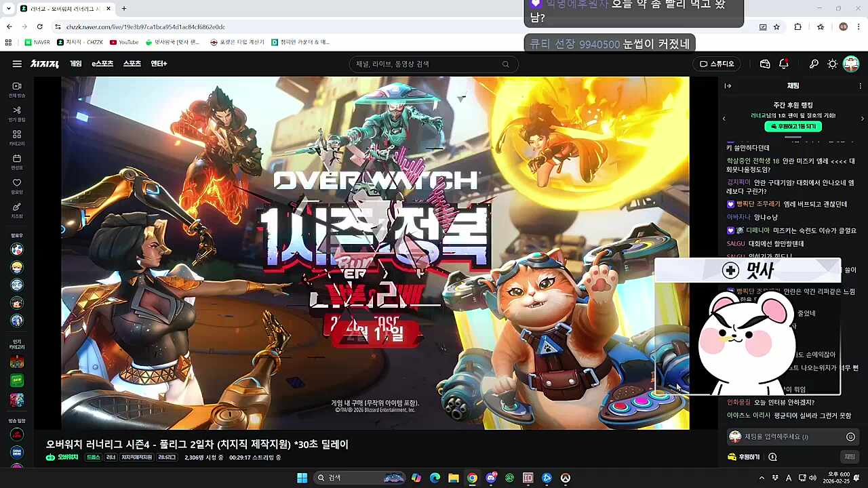Open the 전체 방송 sidebar icon
The width and height of the screenshot is (868, 488).
pyautogui.click(x=16, y=87)
